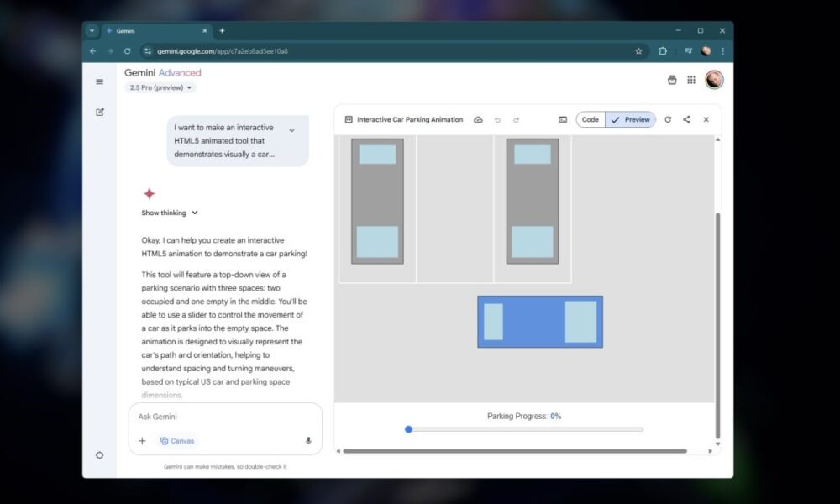Open the browser extensions puzzle icon
840x504 pixels.
click(x=664, y=51)
